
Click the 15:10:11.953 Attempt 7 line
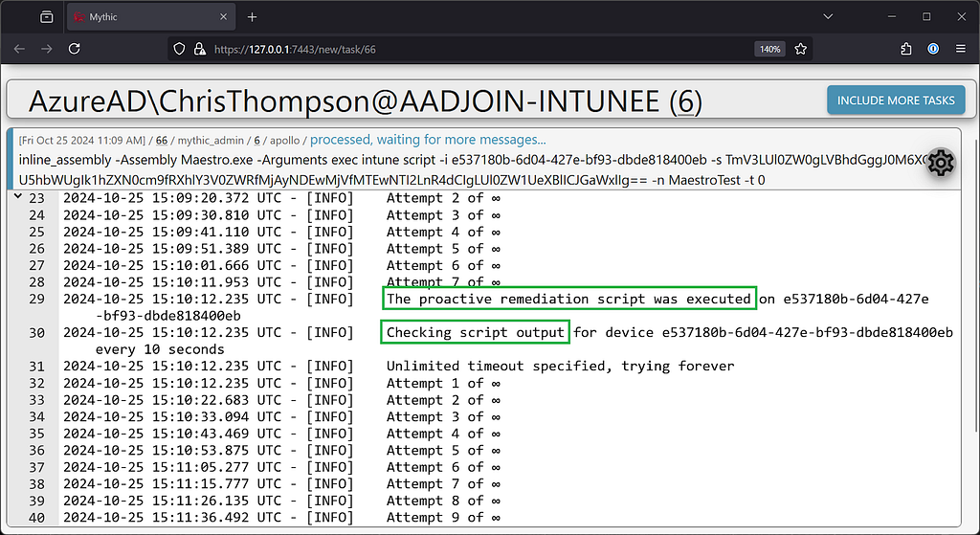[x=282, y=282]
